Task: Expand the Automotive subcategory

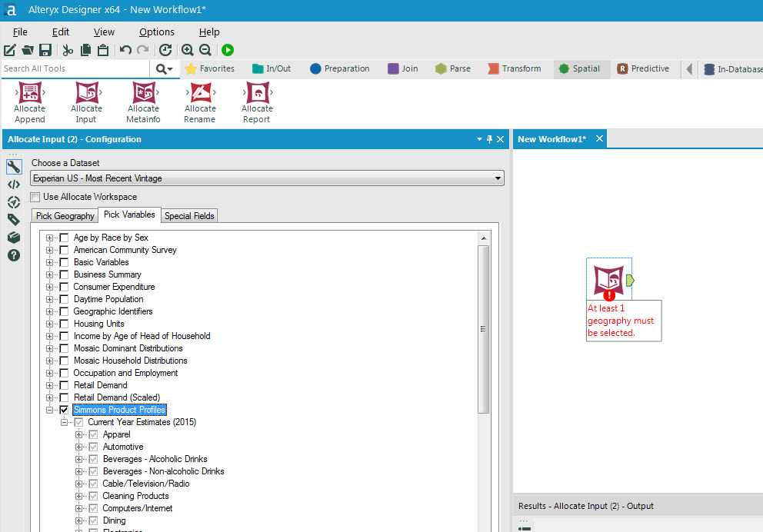Action: (78, 447)
